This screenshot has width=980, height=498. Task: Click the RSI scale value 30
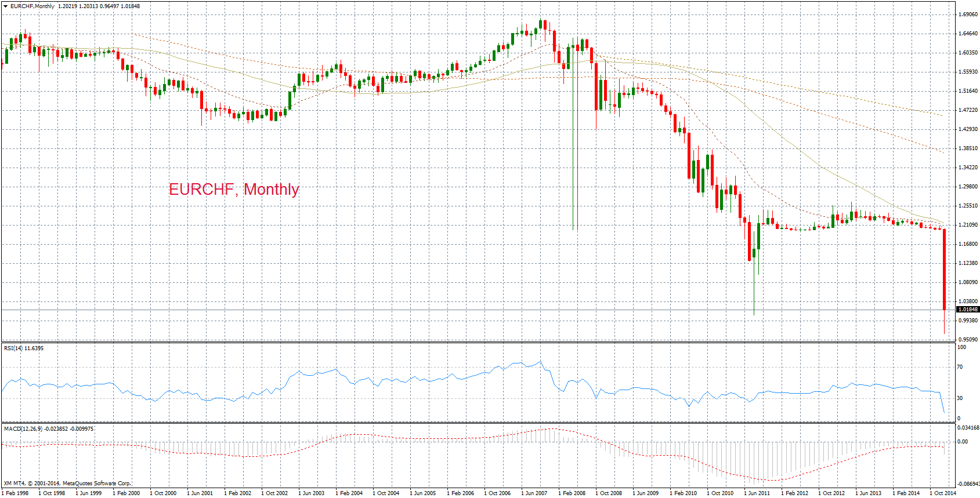pos(960,398)
